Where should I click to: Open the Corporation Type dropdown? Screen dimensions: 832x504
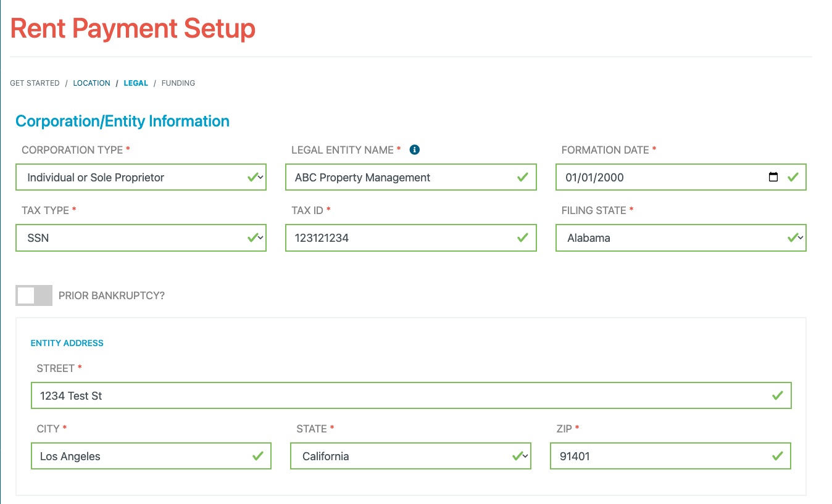[x=141, y=177]
